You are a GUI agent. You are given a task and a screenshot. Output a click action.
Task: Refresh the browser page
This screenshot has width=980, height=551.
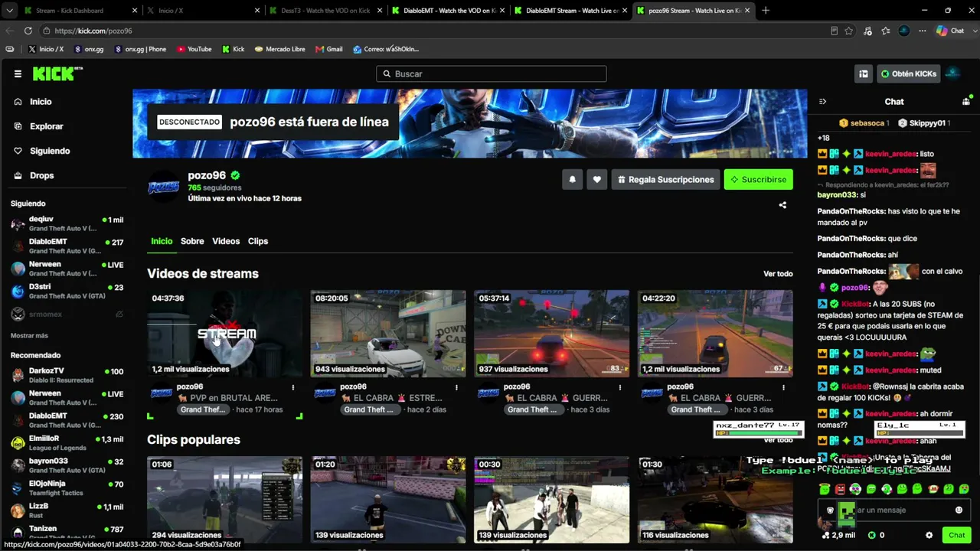point(28,31)
